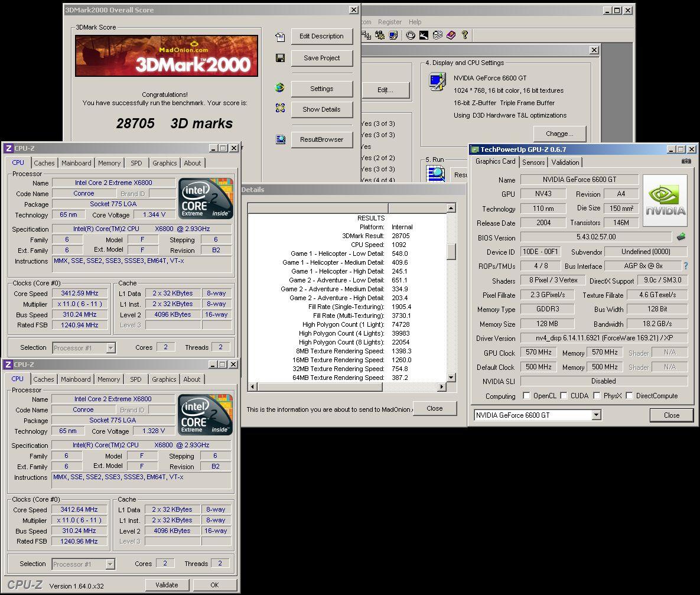
Task: Click the monitor with pencil toolbar icon
Action: point(393,35)
